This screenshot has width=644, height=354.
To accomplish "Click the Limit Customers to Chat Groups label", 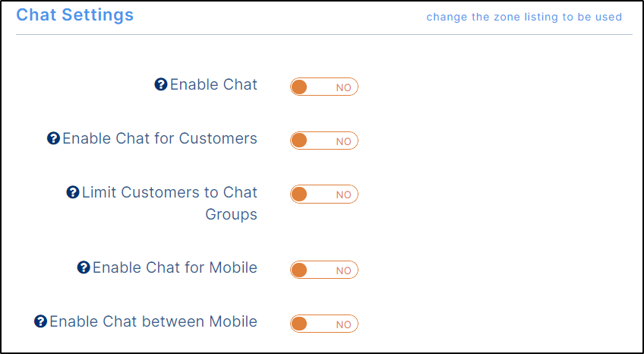I will click(x=169, y=203).
